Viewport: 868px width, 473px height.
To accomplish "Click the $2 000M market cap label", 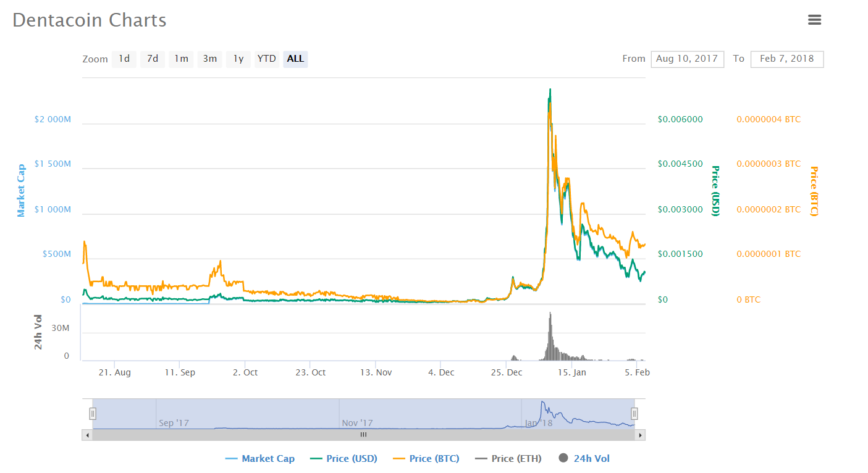I will (53, 119).
